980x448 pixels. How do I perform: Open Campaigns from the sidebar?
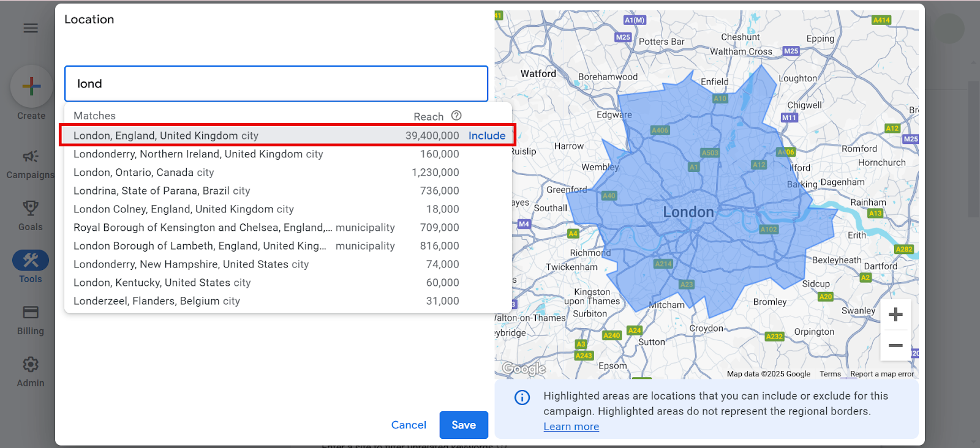point(31,164)
